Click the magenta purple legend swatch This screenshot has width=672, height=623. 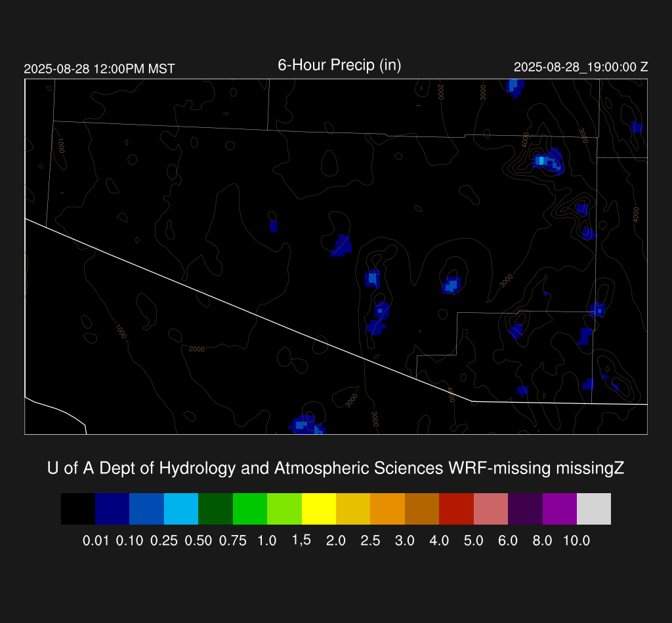(x=560, y=509)
